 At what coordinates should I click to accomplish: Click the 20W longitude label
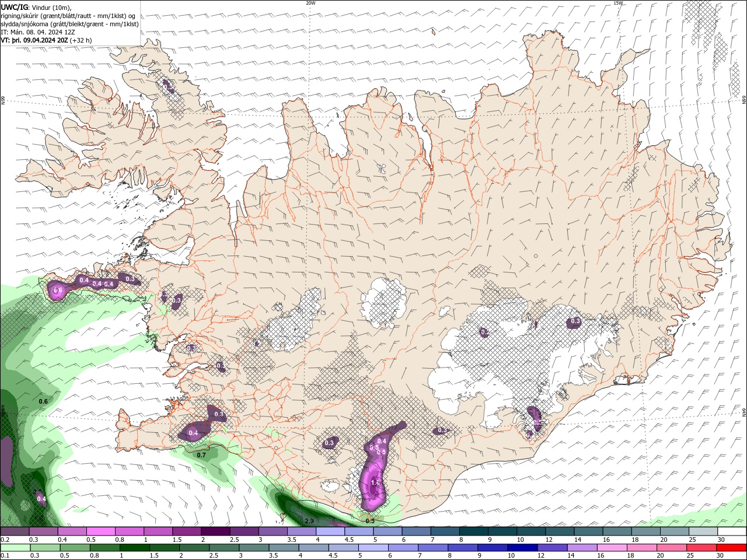click(310, 3)
